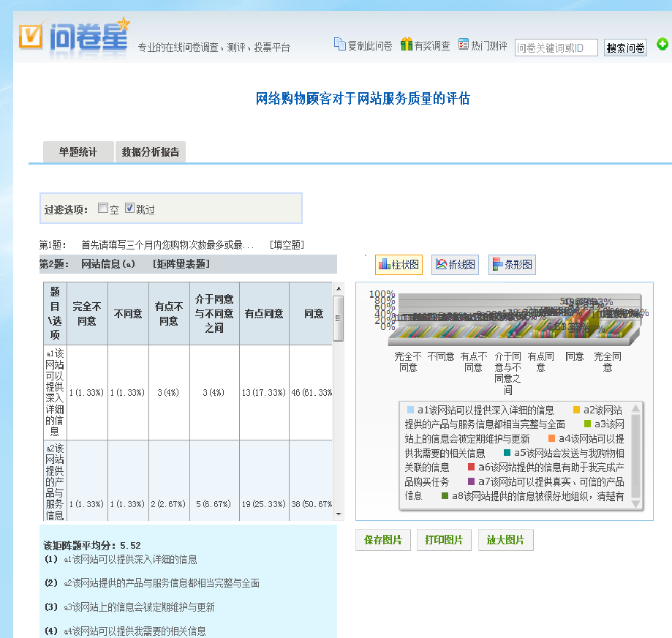Focus the 问卷关键词或ID search field
This screenshot has width=672, height=638.
point(556,48)
